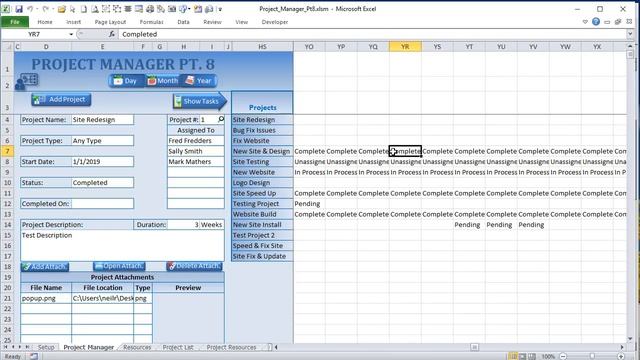Screen dimensions: 640x360
Task: Click the camera icon in Quick Access Toolbar
Action: [172, 9]
